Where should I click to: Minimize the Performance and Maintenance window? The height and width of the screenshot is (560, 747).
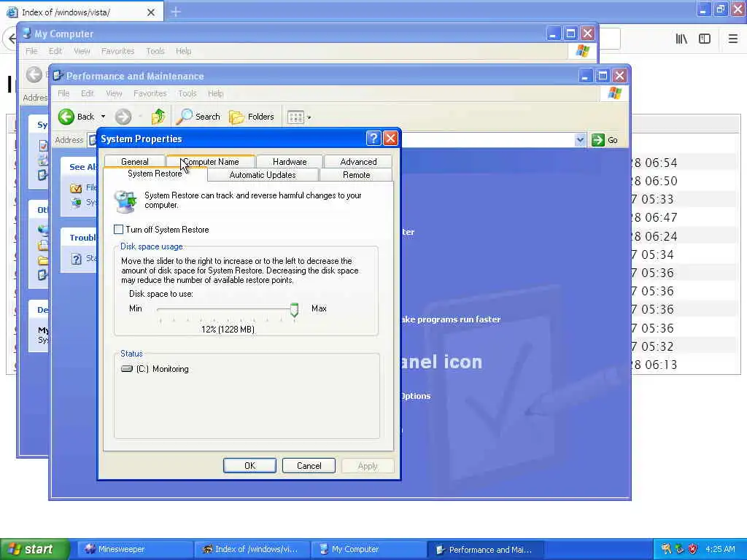coord(585,76)
